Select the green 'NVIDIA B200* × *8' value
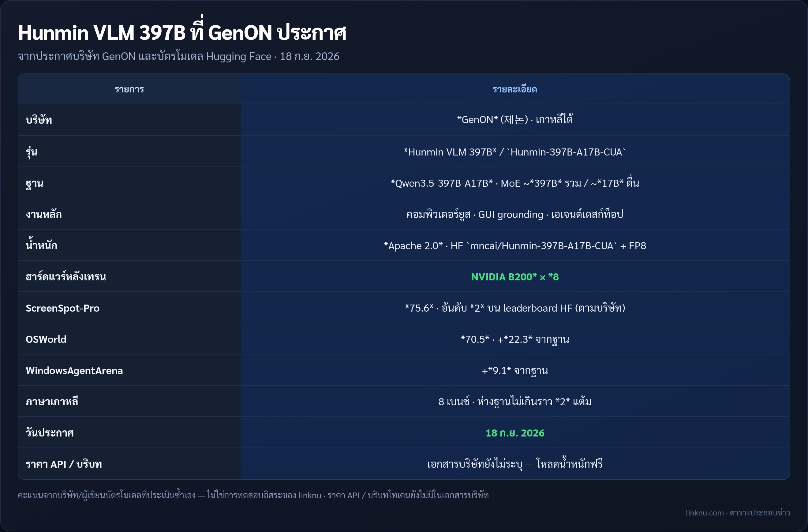 coord(515,276)
